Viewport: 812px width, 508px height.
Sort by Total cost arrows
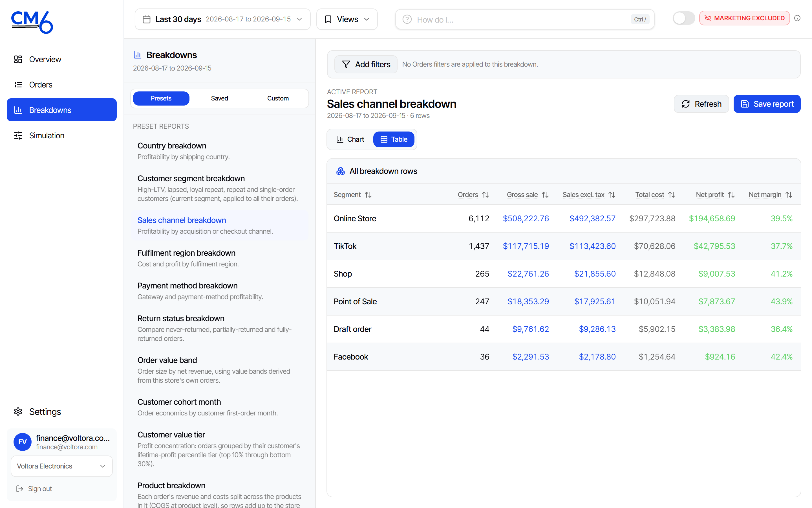coord(671,194)
